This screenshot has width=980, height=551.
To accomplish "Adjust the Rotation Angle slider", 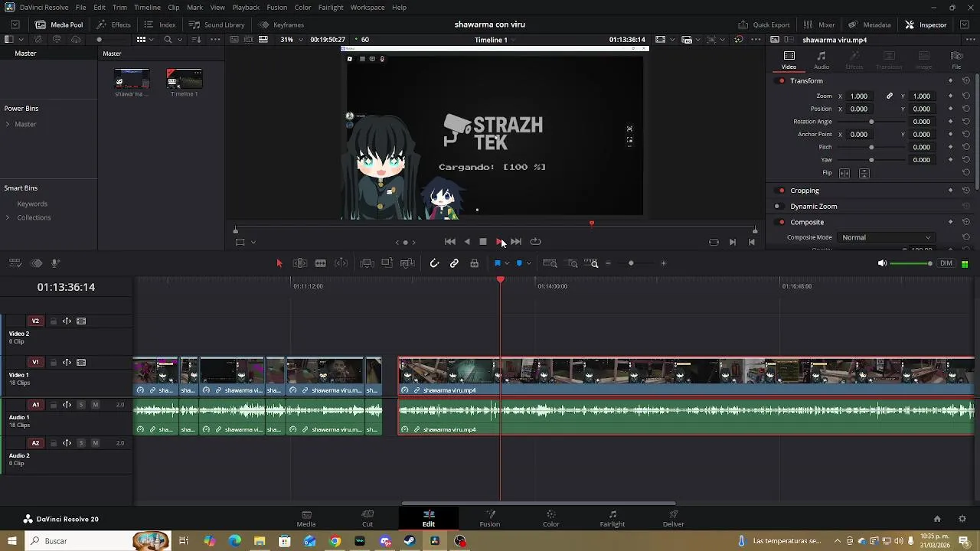I will coord(871,122).
